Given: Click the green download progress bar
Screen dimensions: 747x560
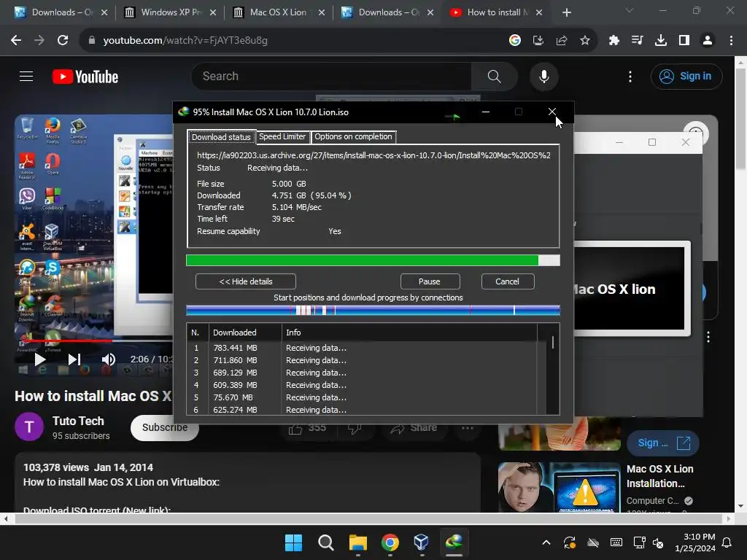Looking at the screenshot, I should (373, 260).
